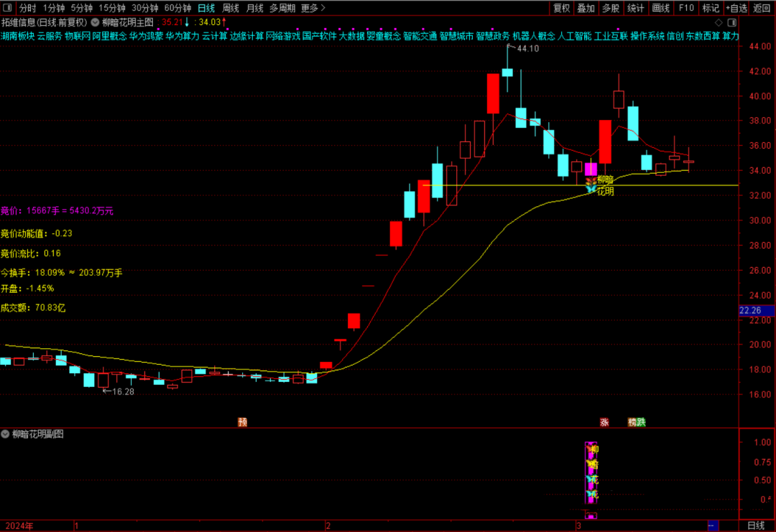Select the 周线 weekly chart tab
Viewport: 776px width, 532px height.
(231, 9)
